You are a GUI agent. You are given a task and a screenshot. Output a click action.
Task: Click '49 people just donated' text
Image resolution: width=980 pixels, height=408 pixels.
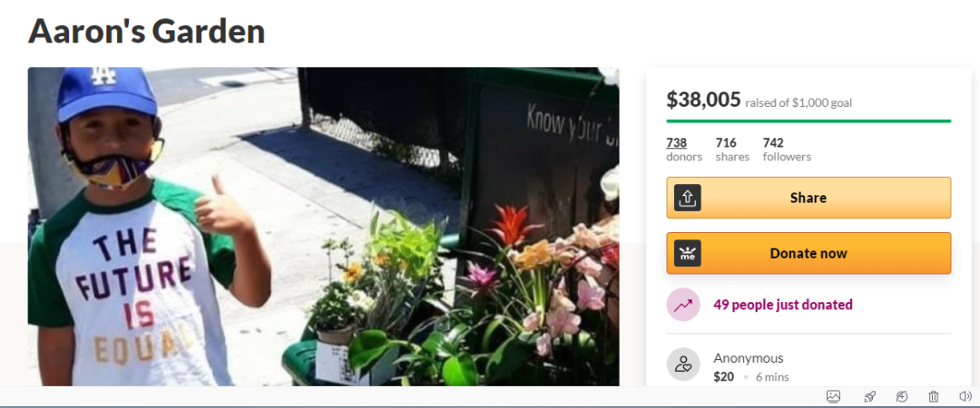(x=783, y=305)
